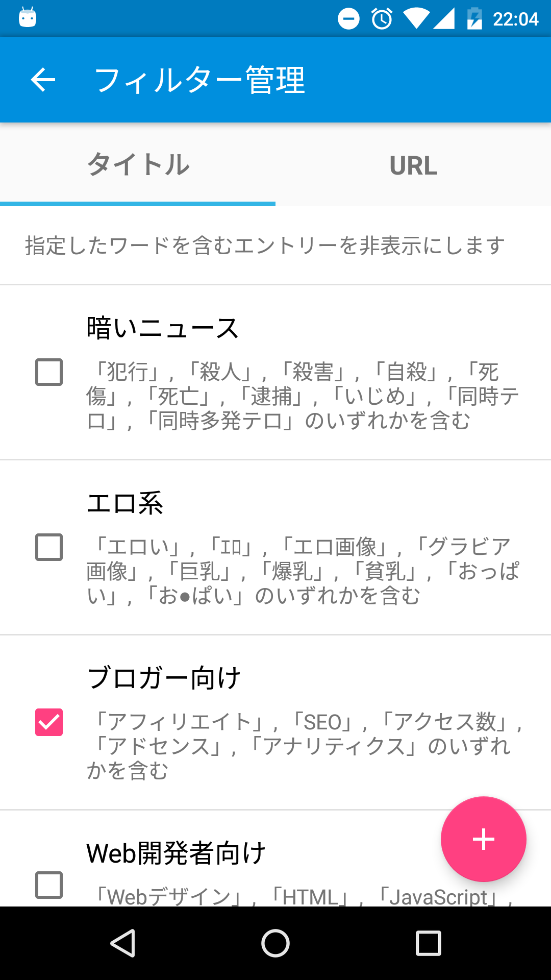Uncheck the ブロガー向け filter checkbox
551x980 pixels.
point(49,722)
